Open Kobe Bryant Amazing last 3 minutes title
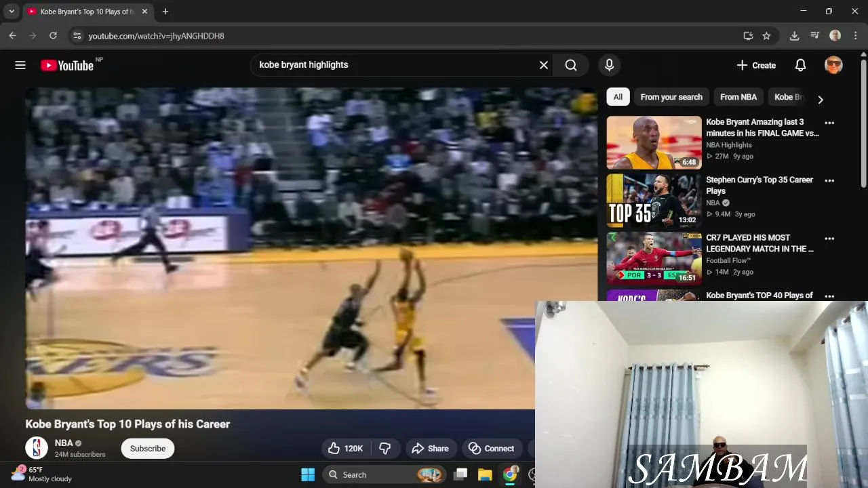Viewport: 868px width, 488px height. [x=762, y=127]
